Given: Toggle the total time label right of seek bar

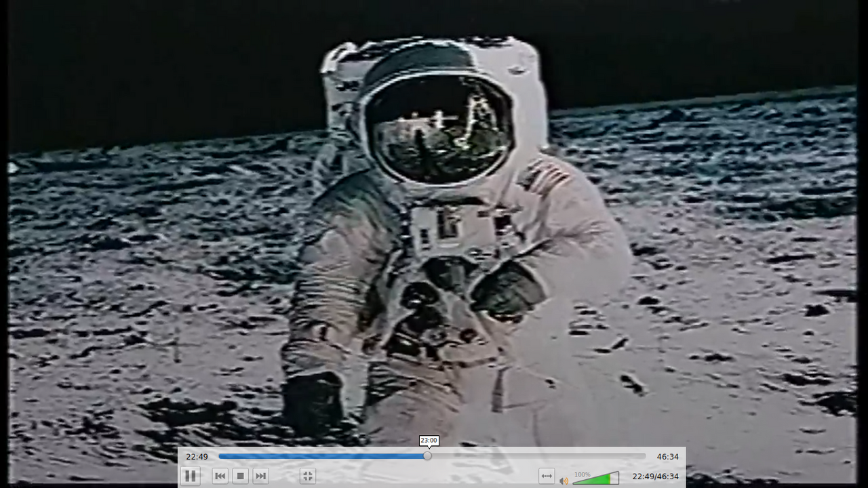Looking at the screenshot, I should point(667,457).
